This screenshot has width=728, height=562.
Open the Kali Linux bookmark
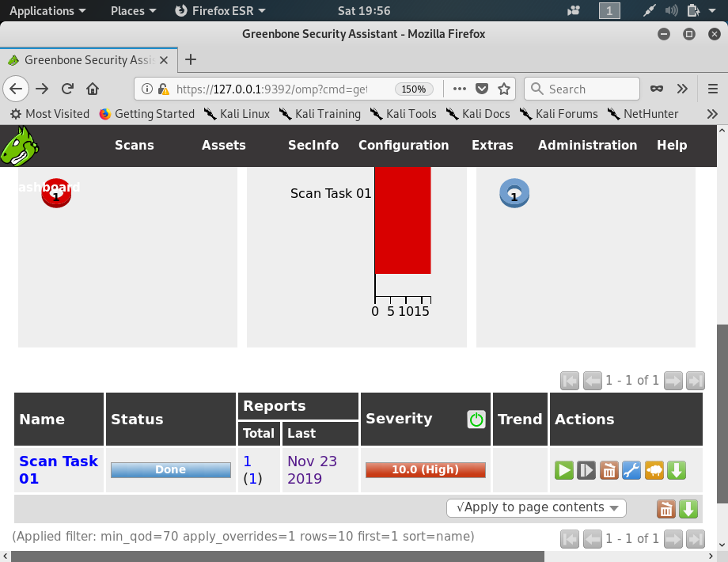point(237,114)
